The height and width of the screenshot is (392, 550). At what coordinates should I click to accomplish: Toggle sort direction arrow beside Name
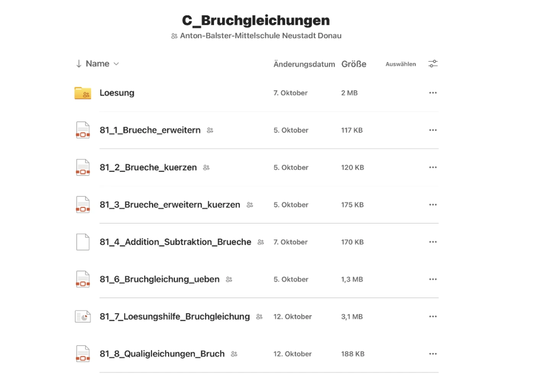[79, 64]
